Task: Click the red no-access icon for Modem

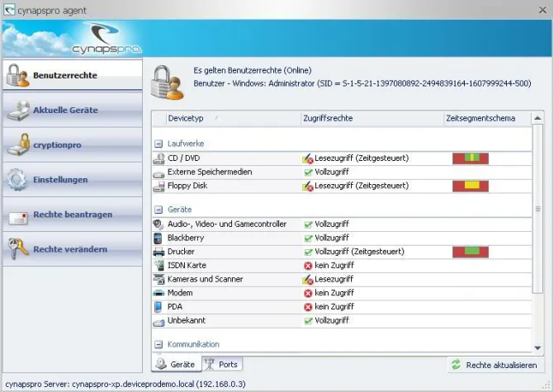Action: pyautogui.click(x=308, y=293)
